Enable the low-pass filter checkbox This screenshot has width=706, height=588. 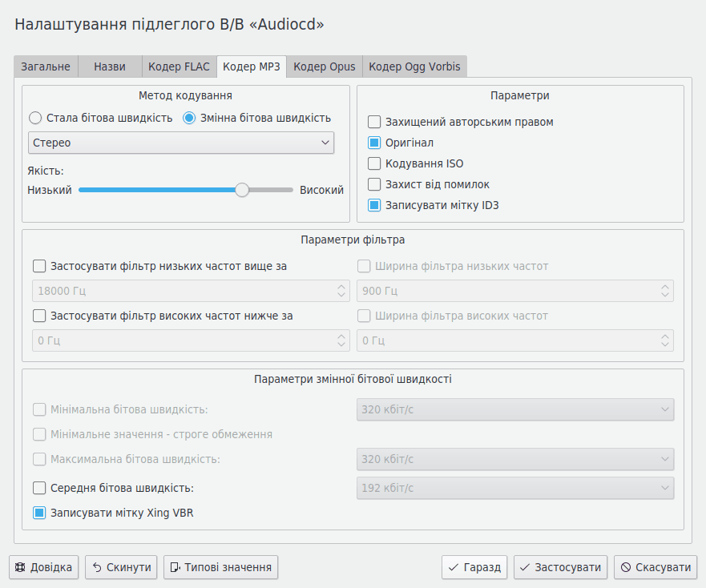[x=39, y=267]
